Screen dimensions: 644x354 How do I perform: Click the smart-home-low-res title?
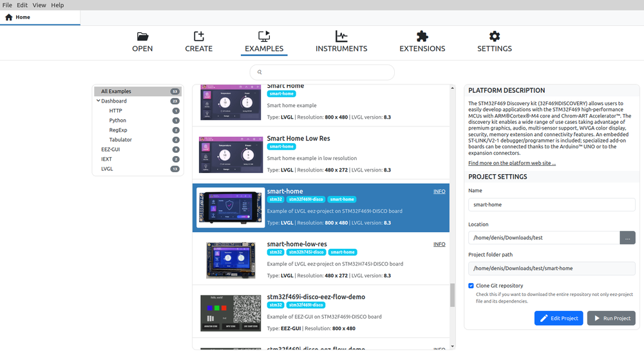297,244
